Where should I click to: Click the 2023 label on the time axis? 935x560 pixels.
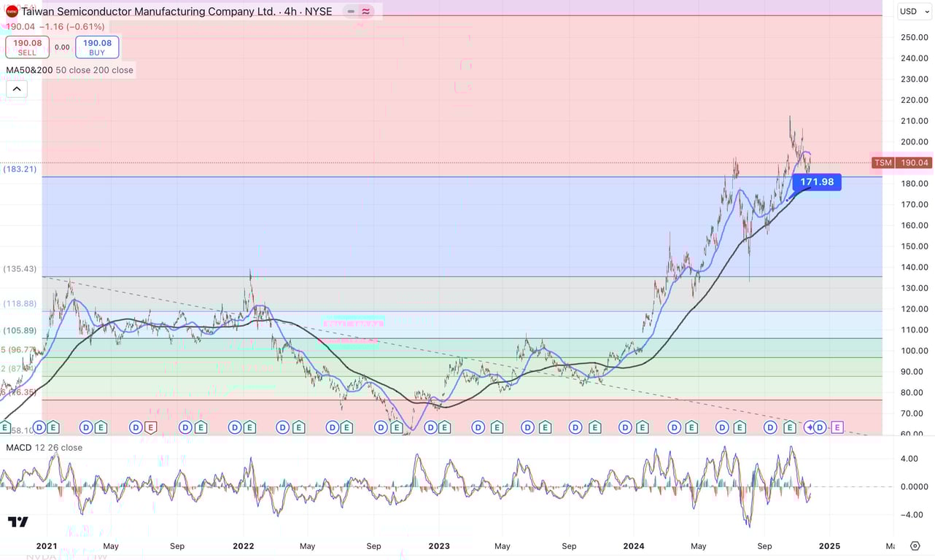point(439,545)
